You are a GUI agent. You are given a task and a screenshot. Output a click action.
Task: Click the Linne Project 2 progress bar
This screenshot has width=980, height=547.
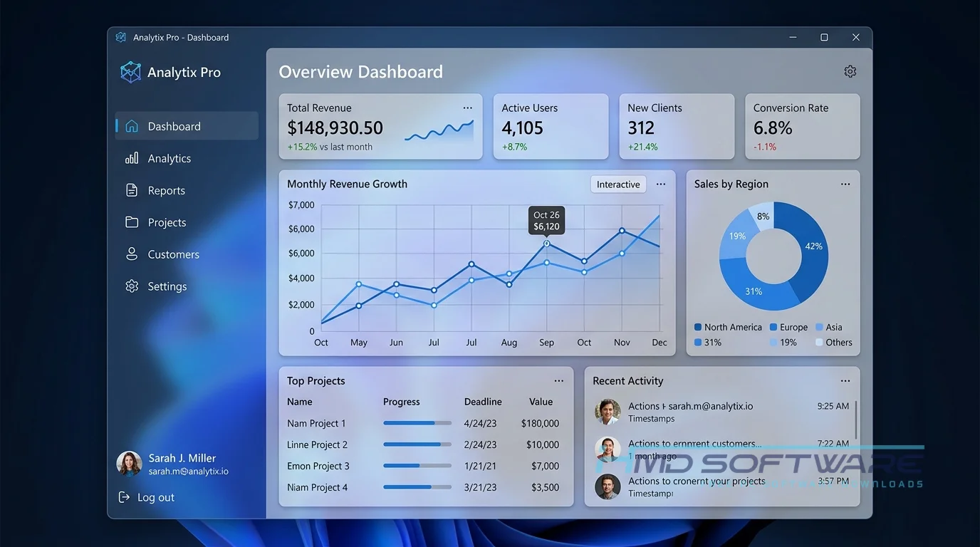(x=417, y=444)
